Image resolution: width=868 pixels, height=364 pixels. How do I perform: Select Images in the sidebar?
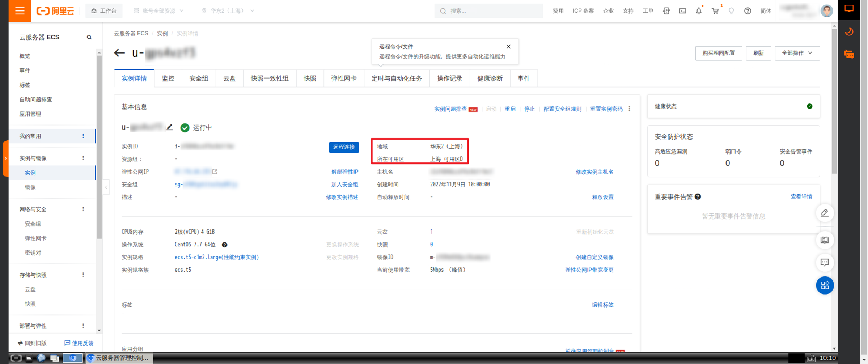(x=30, y=187)
